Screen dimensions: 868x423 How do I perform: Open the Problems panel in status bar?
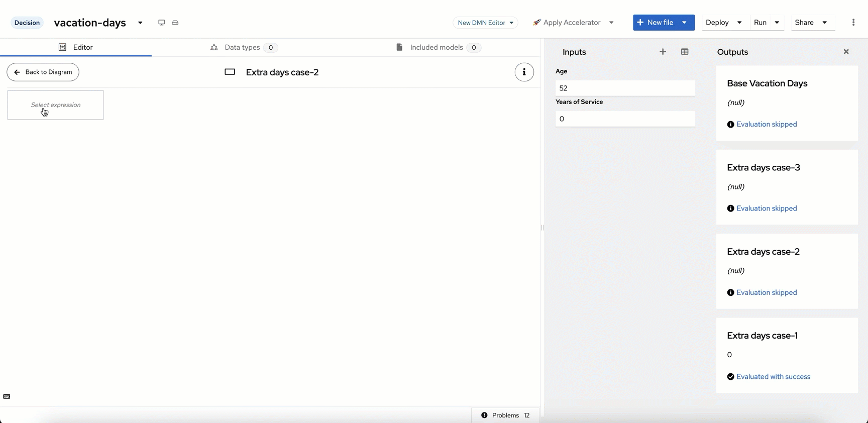click(505, 415)
